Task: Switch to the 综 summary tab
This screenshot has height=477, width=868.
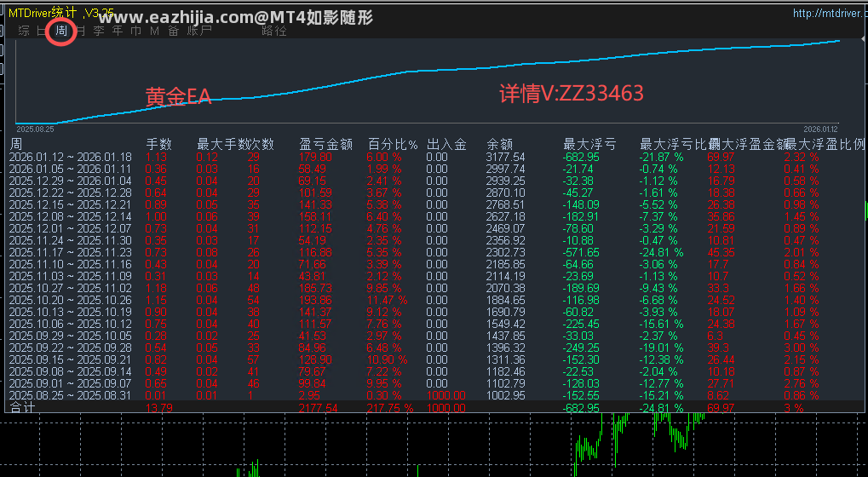Action: (24, 31)
